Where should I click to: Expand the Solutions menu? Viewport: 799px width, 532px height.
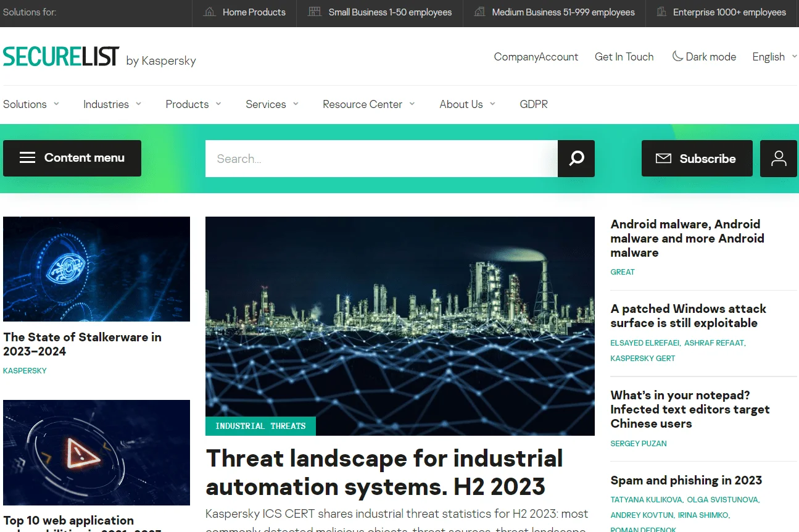[31, 104]
